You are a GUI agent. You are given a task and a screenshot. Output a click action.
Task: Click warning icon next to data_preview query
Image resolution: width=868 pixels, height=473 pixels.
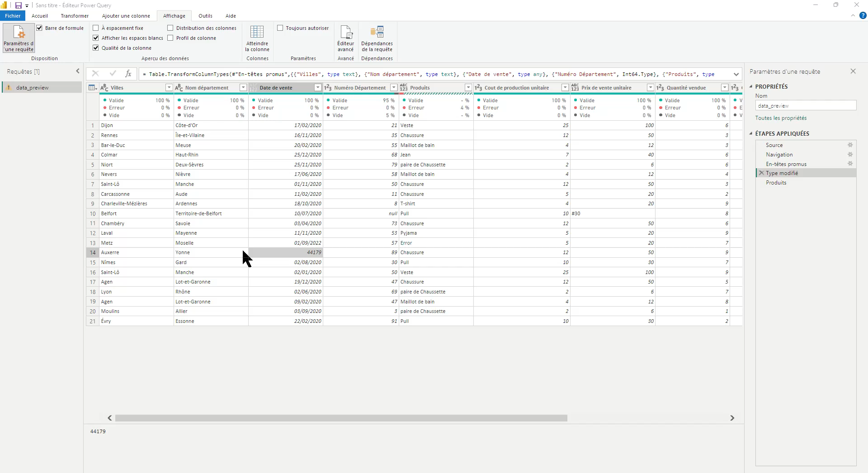pyautogui.click(x=9, y=88)
